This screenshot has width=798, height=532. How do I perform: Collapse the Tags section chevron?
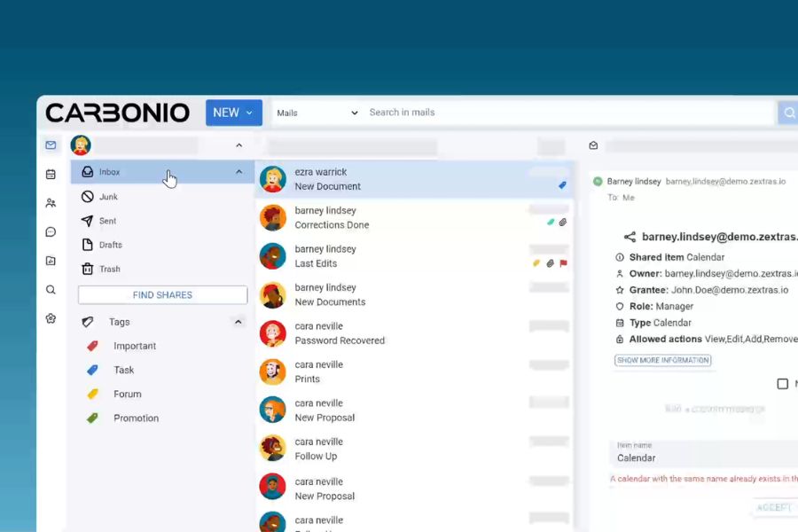click(x=238, y=322)
